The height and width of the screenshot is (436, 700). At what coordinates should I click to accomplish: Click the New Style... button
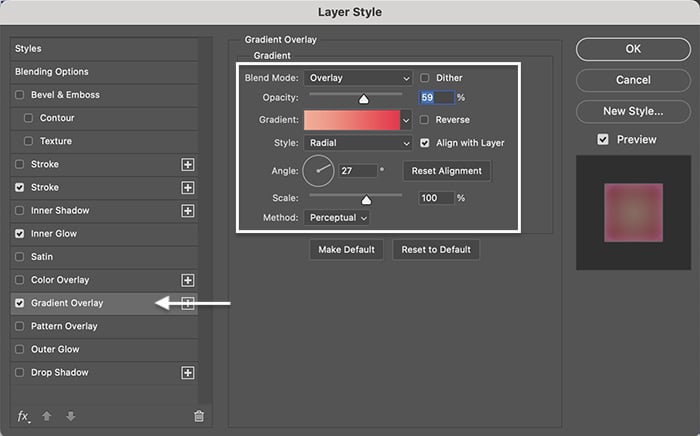click(633, 111)
